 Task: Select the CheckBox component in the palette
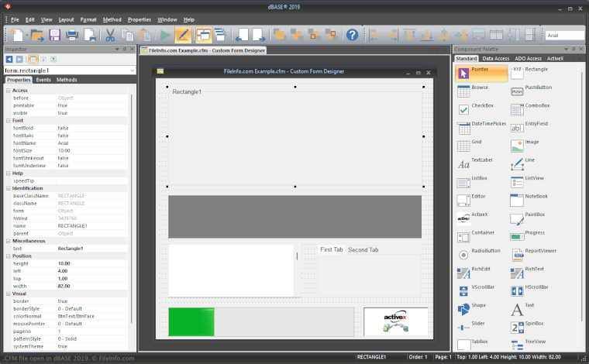click(463, 108)
